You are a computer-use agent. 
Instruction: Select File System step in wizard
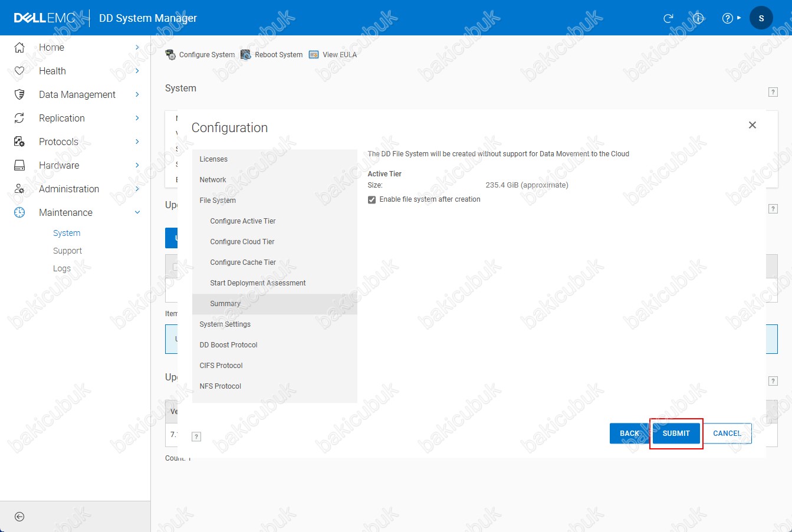275,201
